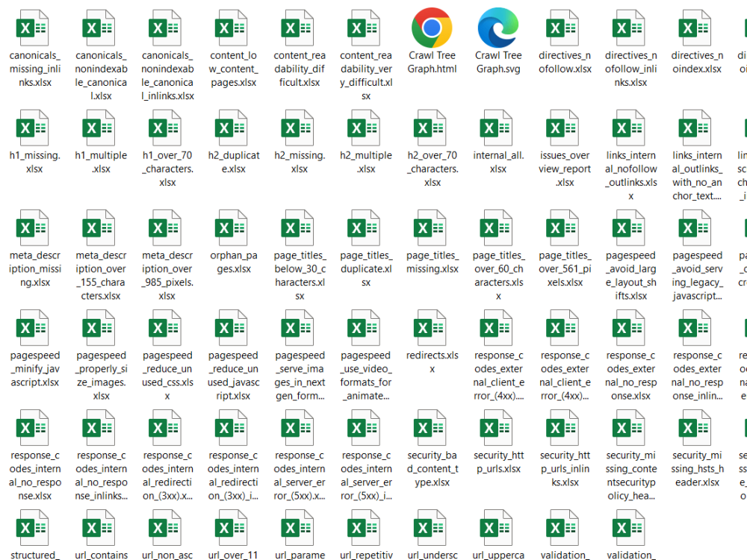Select the h2_over_70_characters.xlsx icon

[430, 128]
